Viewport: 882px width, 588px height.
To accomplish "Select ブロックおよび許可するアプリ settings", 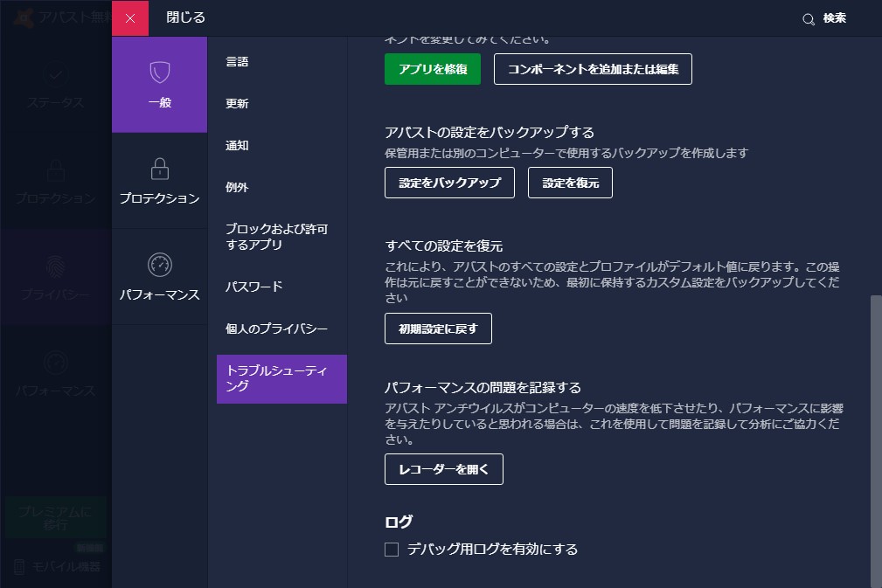I will click(276, 236).
